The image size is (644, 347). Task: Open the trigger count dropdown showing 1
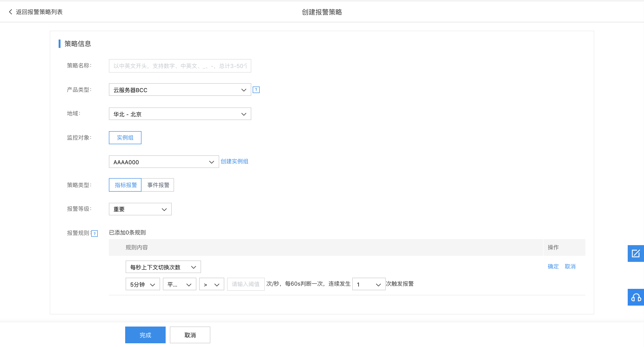pyautogui.click(x=369, y=284)
